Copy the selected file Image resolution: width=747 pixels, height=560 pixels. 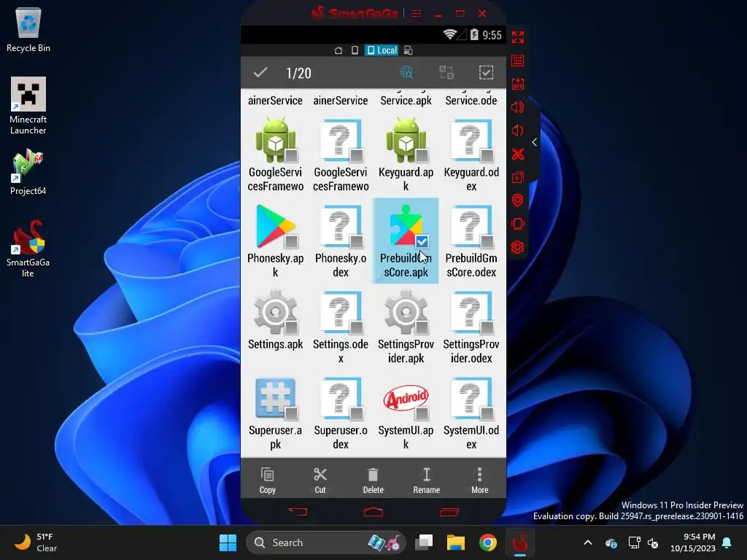point(267,480)
